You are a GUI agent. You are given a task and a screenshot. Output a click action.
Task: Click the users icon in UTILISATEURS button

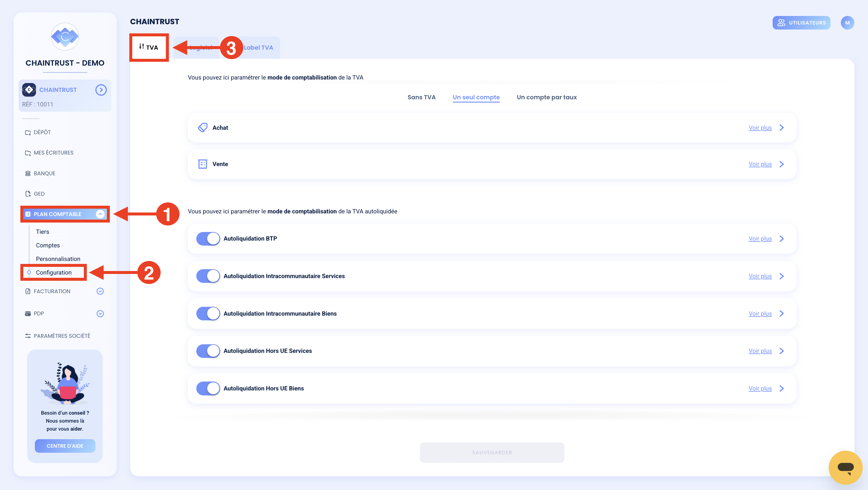point(781,22)
